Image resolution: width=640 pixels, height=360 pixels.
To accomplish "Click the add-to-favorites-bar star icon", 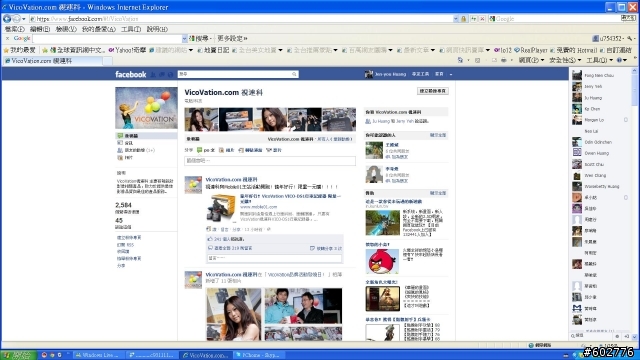I will 45,50.
